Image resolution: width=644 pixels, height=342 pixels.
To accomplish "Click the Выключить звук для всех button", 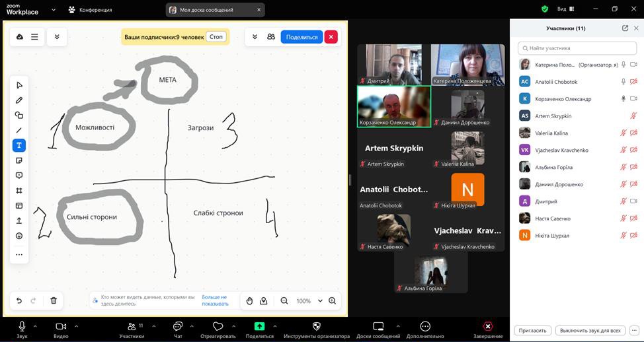I will tap(589, 330).
